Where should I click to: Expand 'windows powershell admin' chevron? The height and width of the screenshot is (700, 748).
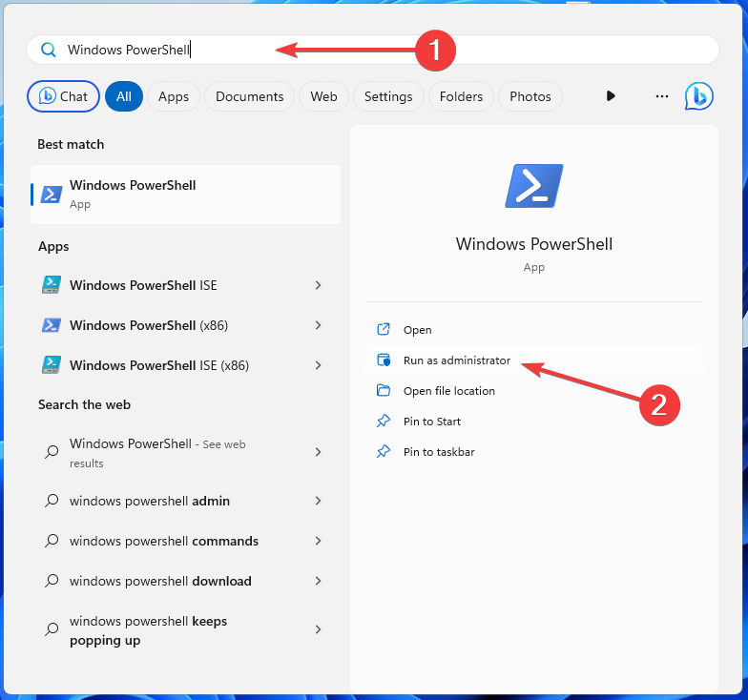(x=319, y=501)
